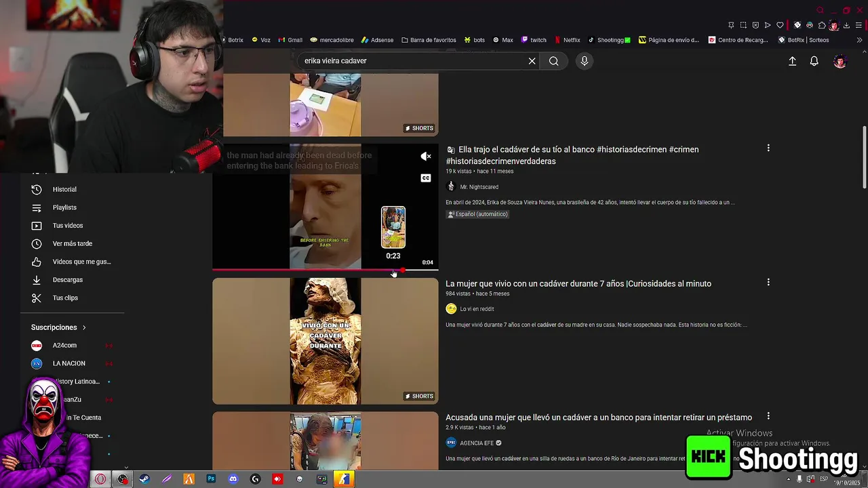Image resolution: width=868 pixels, height=488 pixels.
Task: Click the Opera snapshot capture icon
Action: [743, 25]
